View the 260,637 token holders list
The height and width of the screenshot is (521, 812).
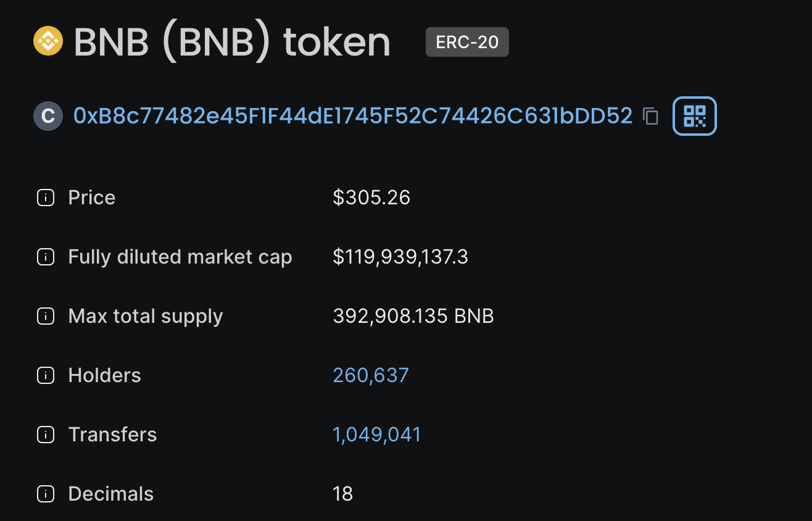click(x=370, y=375)
